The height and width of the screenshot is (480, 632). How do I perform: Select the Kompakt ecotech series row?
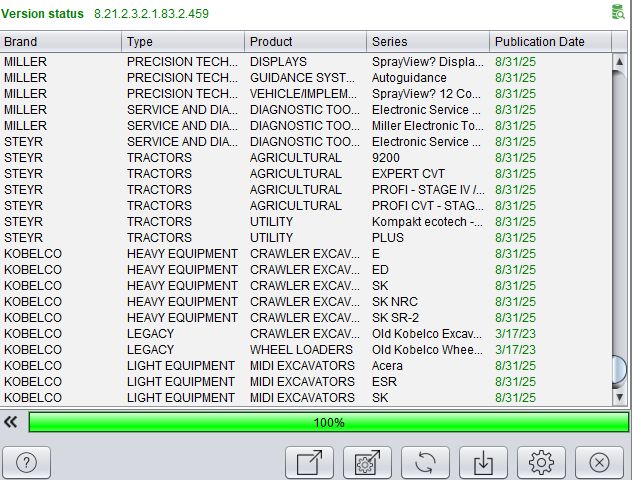[306, 222]
